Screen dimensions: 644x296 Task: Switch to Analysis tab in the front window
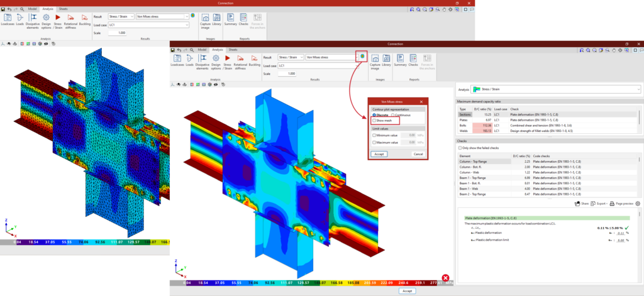217,50
